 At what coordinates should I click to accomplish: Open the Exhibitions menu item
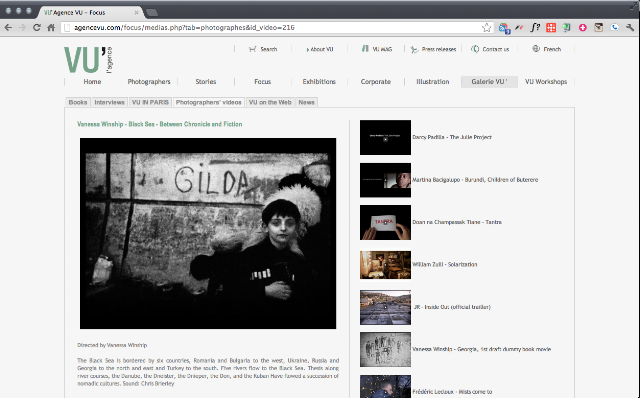319,82
